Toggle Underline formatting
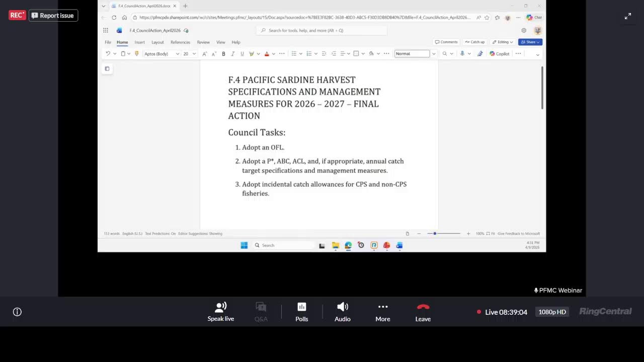Viewport: 644px width, 362px height. pos(242,54)
